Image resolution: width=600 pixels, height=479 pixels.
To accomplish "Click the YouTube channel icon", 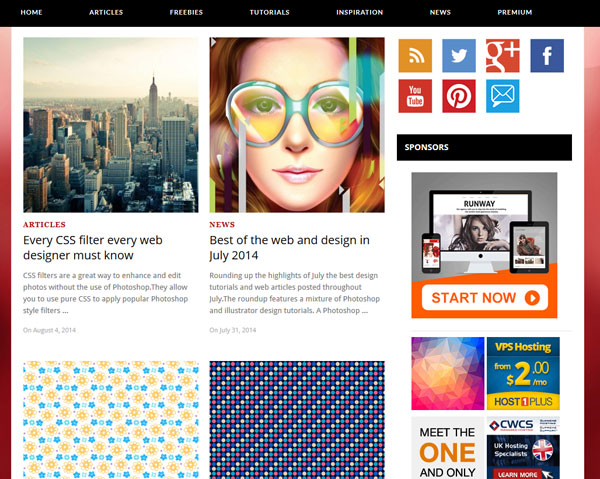I will click(x=414, y=96).
